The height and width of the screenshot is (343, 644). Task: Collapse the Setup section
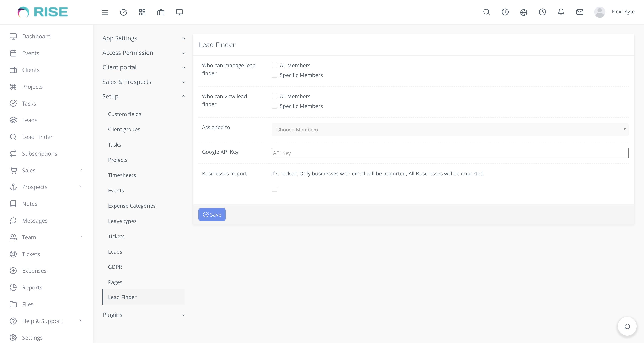tap(110, 96)
